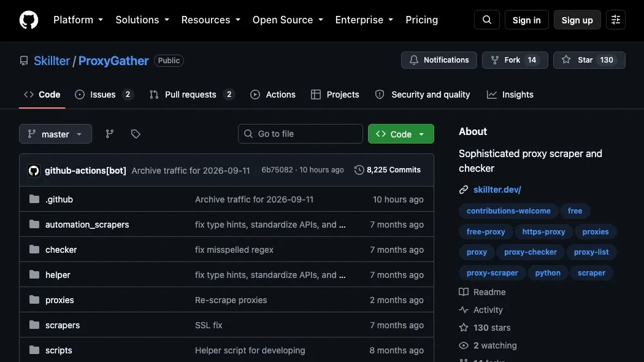Click the Notifications button
This screenshot has width=644, height=362.
coord(439,60)
